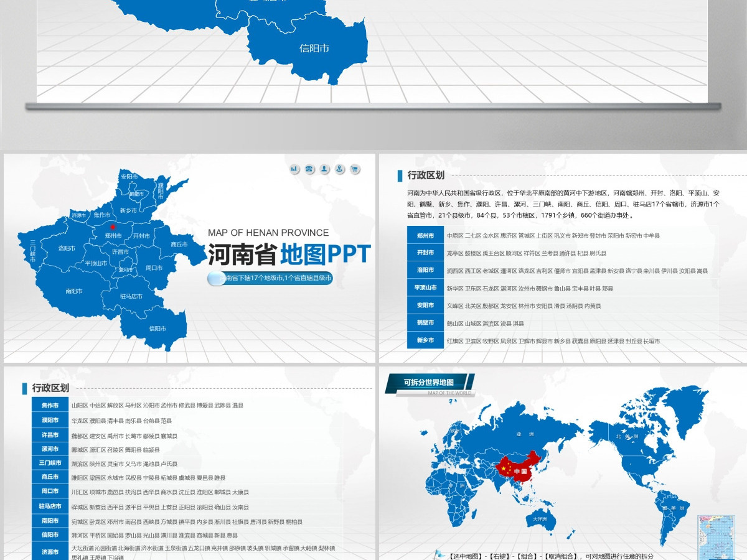This screenshot has width=747, height=560.
Task: Click the 郑州市 blue table header cell
Action: click(x=425, y=235)
